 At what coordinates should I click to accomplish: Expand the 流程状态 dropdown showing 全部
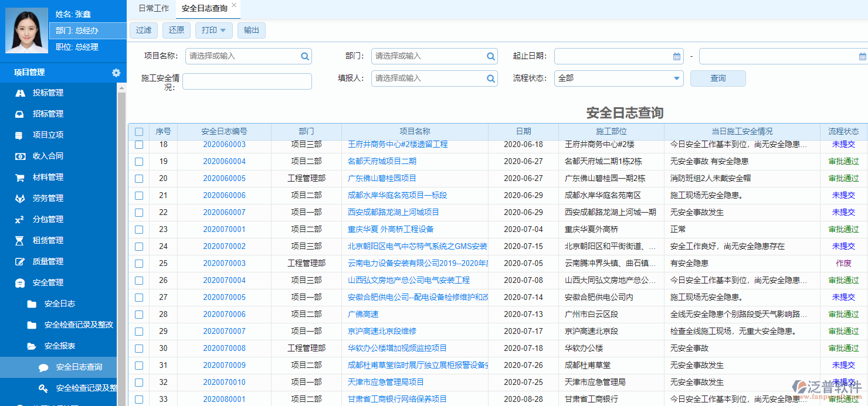click(x=619, y=78)
